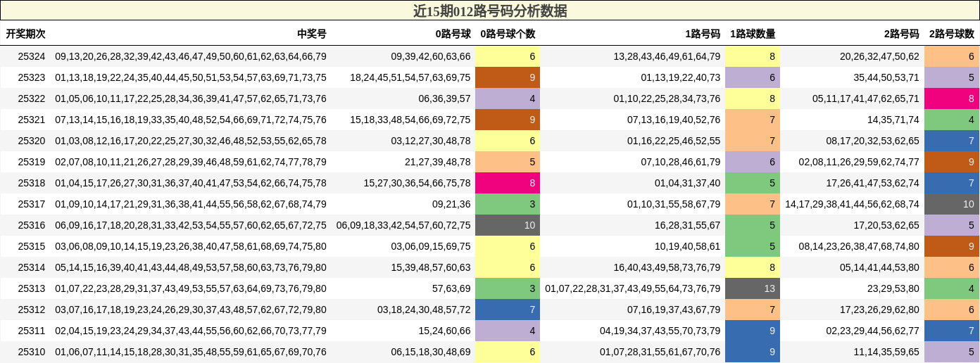Click 2路号码 list of period 25317

pyautogui.click(x=853, y=204)
